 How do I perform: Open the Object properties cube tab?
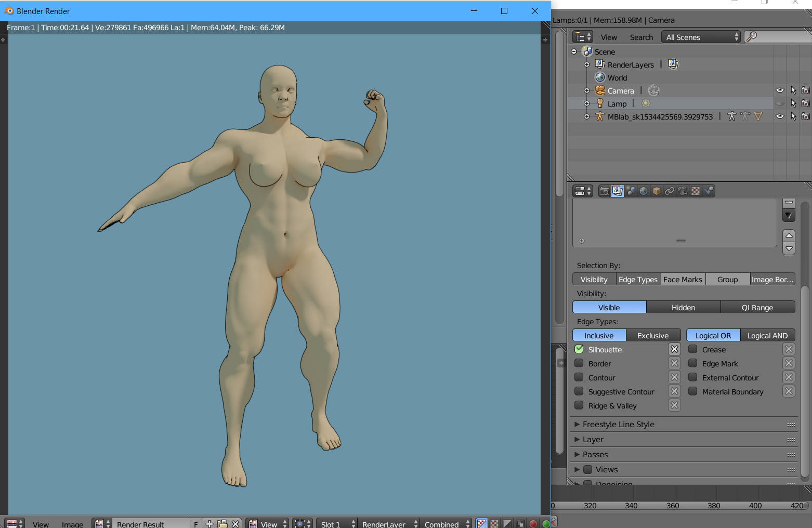pyautogui.click(x=657, y=191)
